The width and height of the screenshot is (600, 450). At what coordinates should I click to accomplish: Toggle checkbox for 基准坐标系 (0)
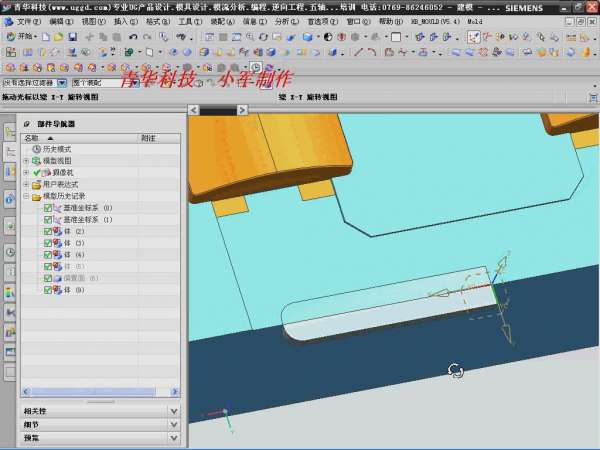[x=47, y=208]
